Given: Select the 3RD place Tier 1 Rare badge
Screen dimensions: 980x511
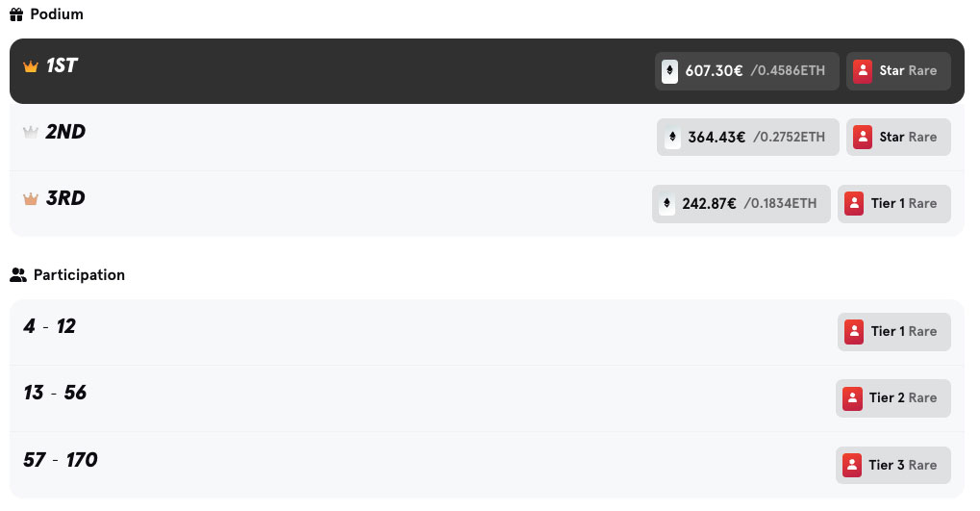Looking at the screenshot, I should (893, 203).
